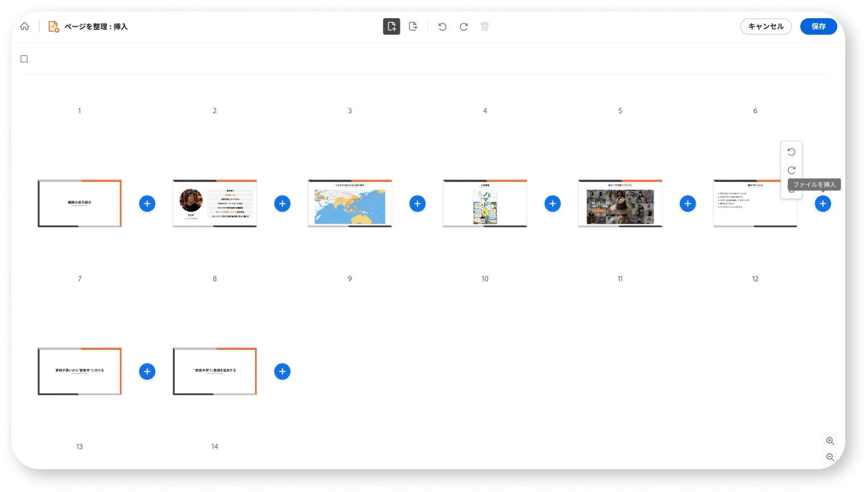
Task: Insert file after page 6 plus button
Action: tap(822, 204)
